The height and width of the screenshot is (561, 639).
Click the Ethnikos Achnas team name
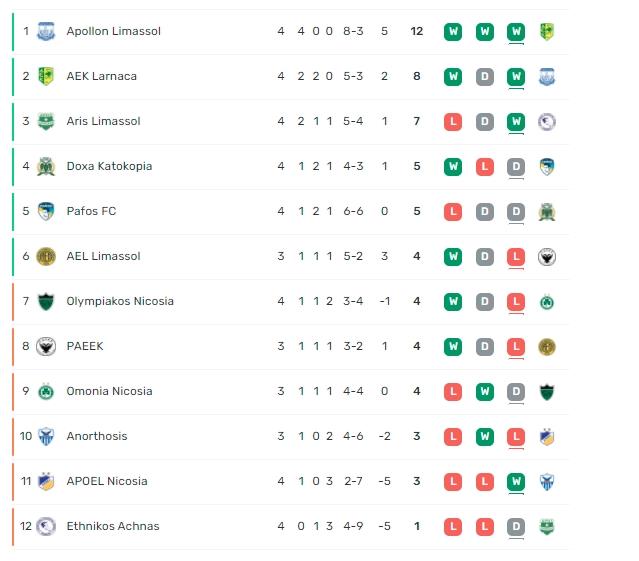coord(113,526)
